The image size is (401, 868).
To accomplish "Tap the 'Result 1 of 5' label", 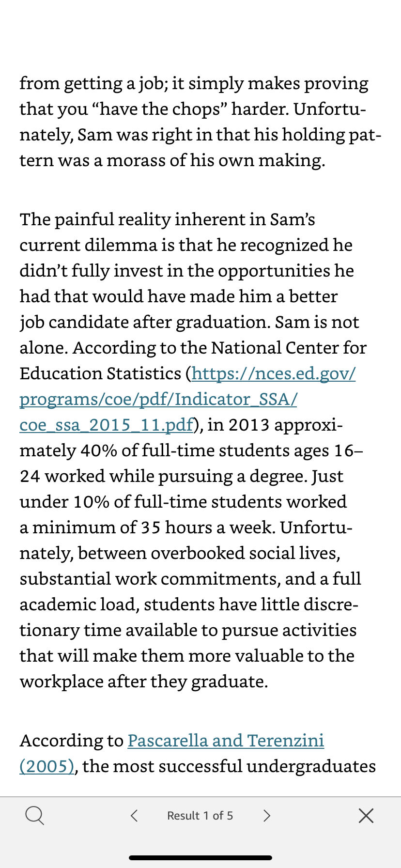I will (200, 816).
